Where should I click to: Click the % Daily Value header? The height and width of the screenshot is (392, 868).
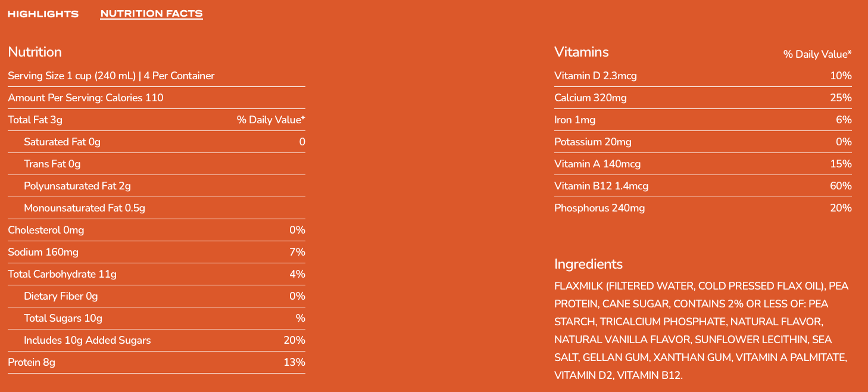[818, 54]
